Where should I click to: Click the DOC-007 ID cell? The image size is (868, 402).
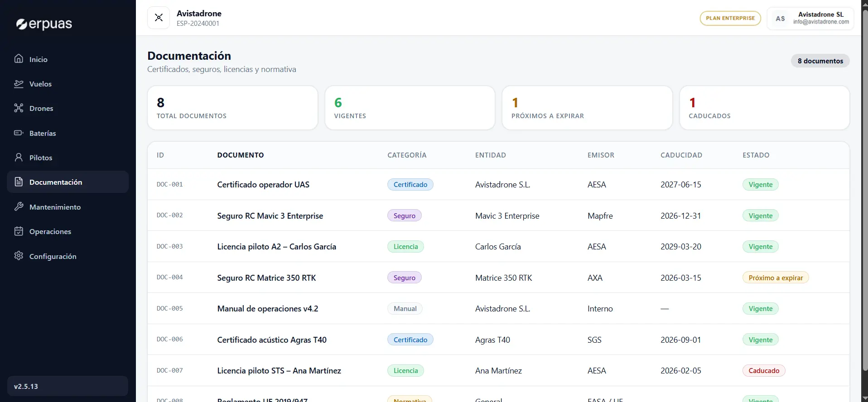170,371
